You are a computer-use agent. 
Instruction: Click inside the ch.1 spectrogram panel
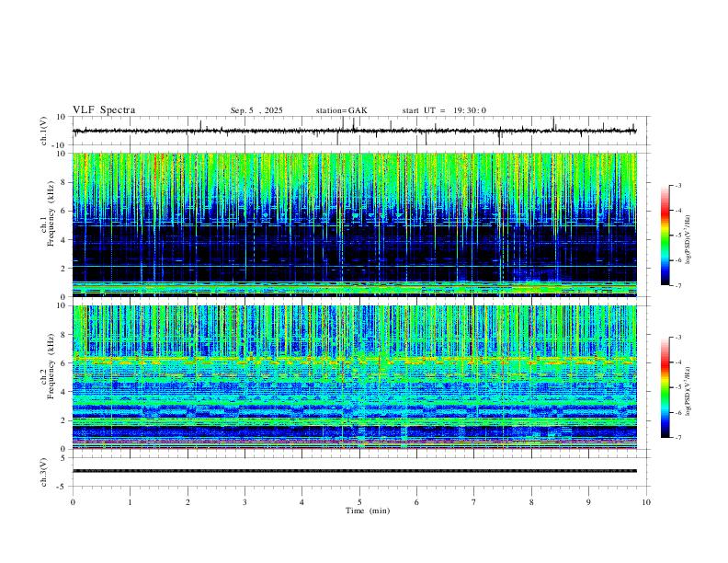point(355,224)
